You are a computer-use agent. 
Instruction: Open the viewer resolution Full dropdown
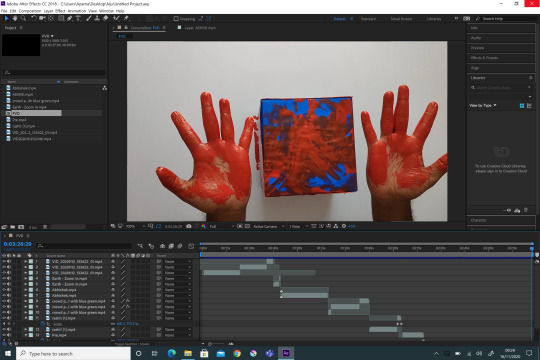pos(222,226)
